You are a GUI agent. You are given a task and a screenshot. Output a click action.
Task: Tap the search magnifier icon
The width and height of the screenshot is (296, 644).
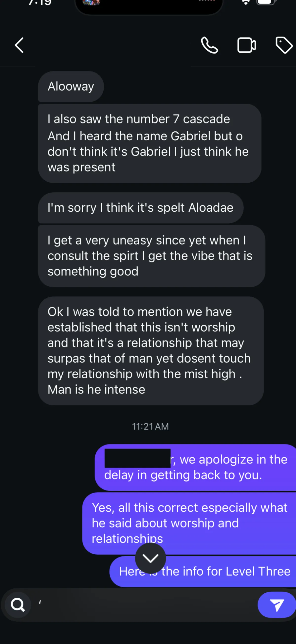coord(18,605)
